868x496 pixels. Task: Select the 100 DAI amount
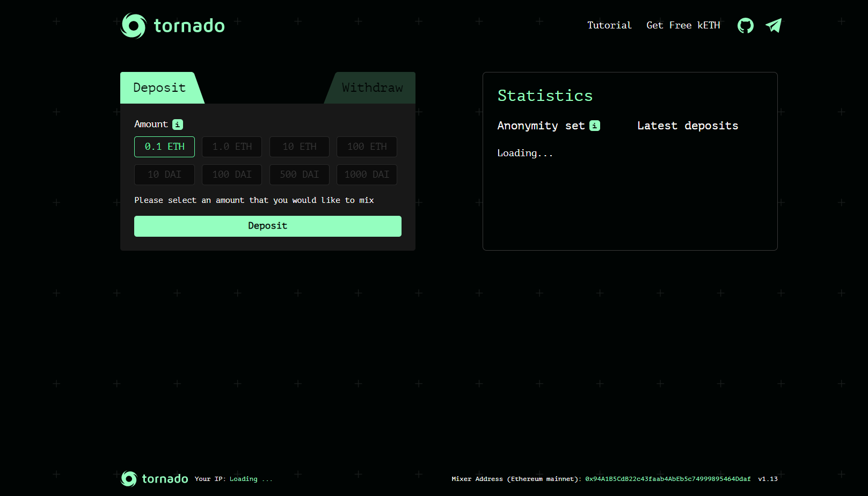point(232,174)
